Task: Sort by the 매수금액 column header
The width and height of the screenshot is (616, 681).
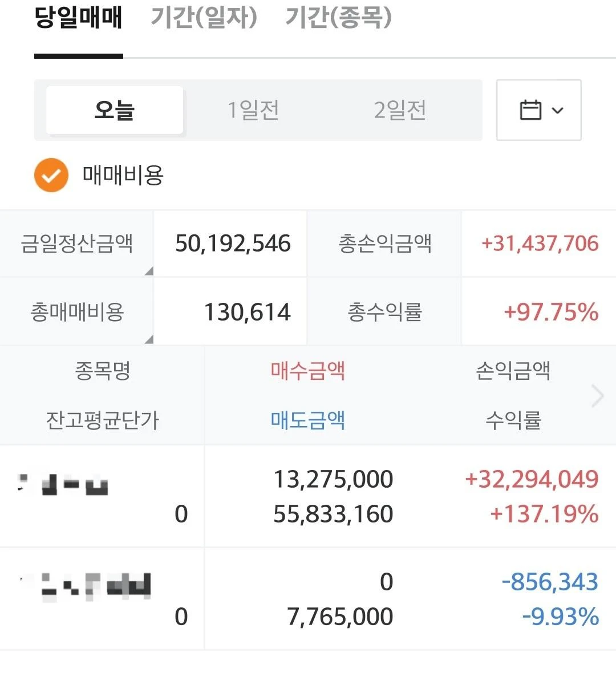Action: [x=308, y=371]
